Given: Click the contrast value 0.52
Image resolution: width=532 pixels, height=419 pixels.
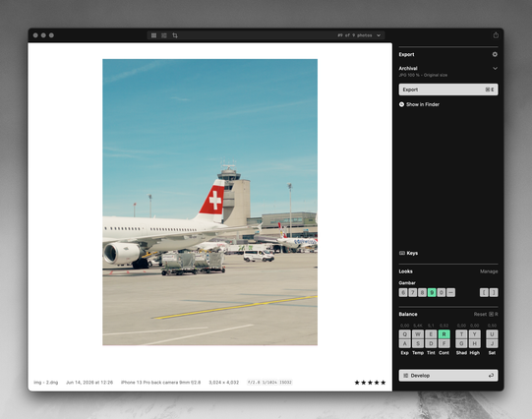Looking at the screenshot, I should pyautogui.click(x=443, y=326).
